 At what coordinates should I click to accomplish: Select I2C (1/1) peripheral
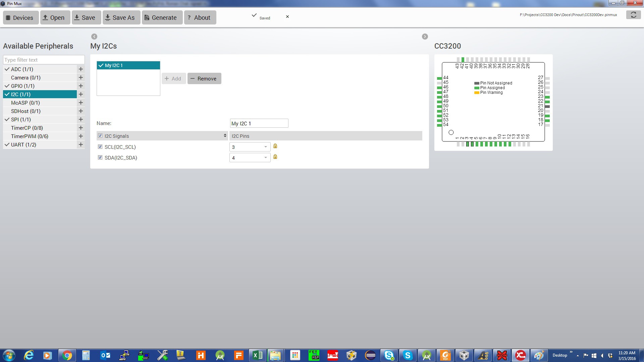click(x=40, y=94)
